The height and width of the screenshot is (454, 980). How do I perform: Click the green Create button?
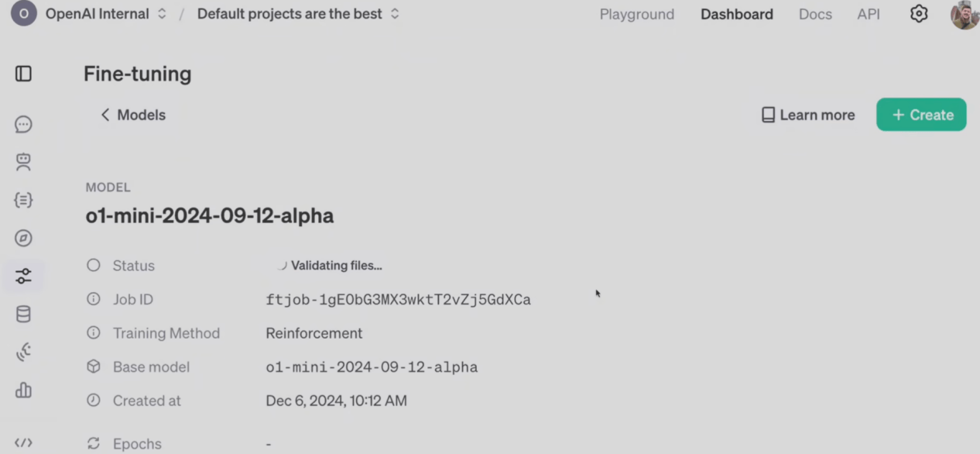click(921, 115)
